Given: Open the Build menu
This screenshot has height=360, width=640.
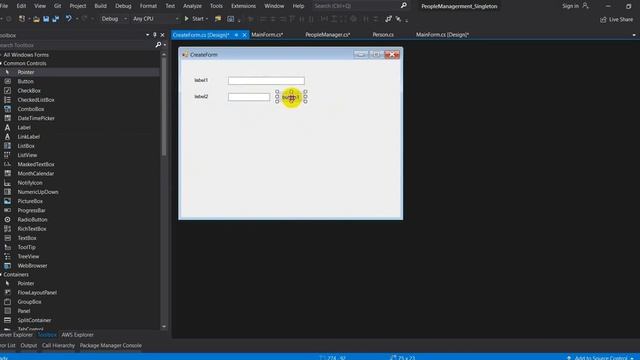Looking at the screenshot, I should pyautogui.click(x=100, y=6).
